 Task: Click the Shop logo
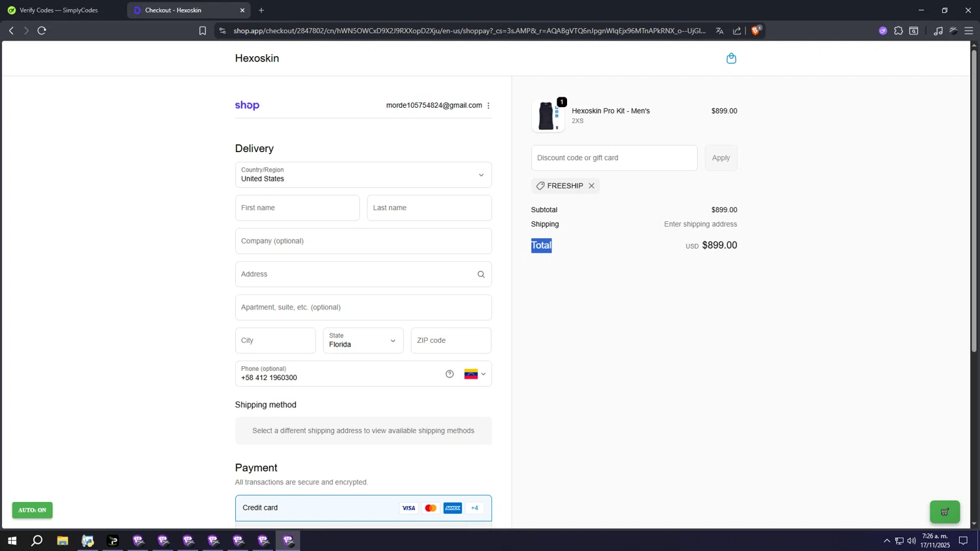(x=247, y=105)
